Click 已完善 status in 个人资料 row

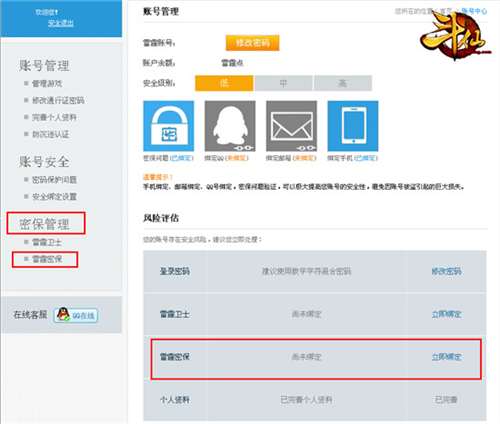pyautogui.click(x=446, y=399)
